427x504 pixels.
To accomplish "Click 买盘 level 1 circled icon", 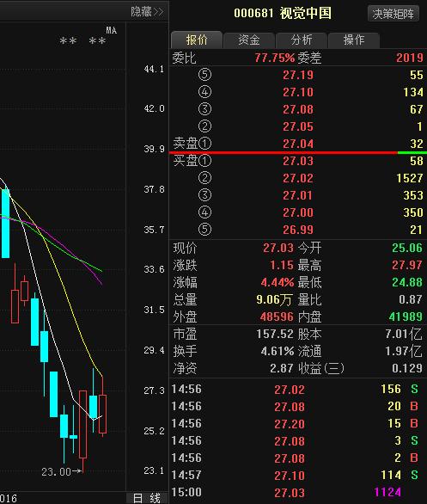I will (204, 160).
